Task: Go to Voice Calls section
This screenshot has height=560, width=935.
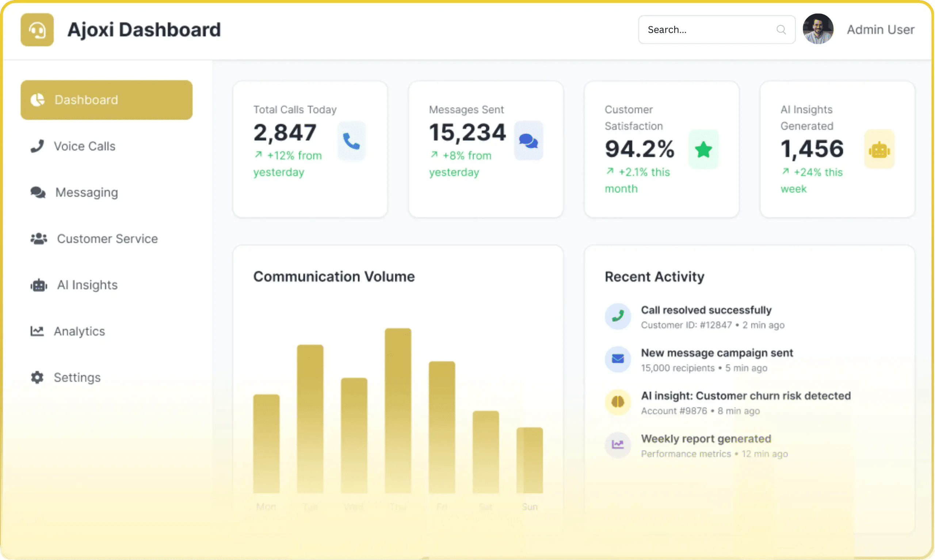Action: tap(107, 146)
